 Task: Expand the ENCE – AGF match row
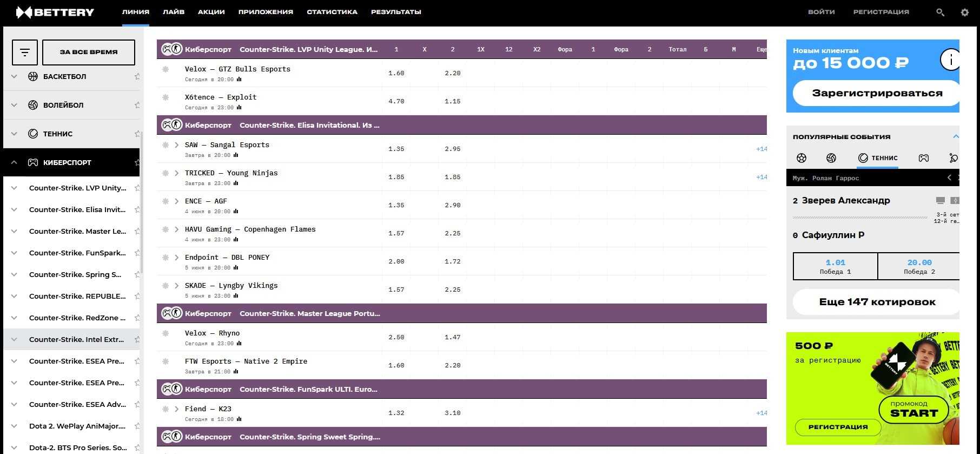click(x=177, y=201)
